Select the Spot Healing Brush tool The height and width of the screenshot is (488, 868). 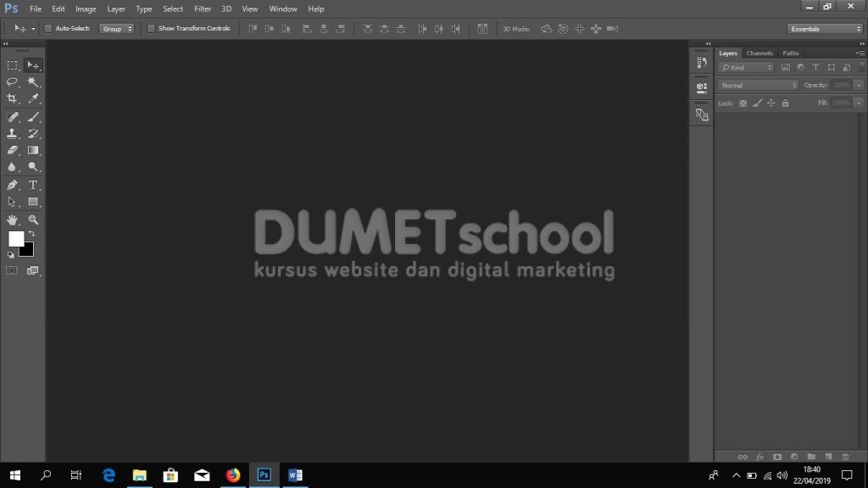(12, 117)
